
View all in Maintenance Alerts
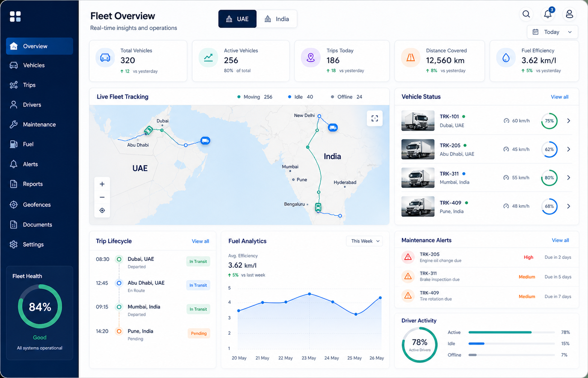tap(560, 240)
